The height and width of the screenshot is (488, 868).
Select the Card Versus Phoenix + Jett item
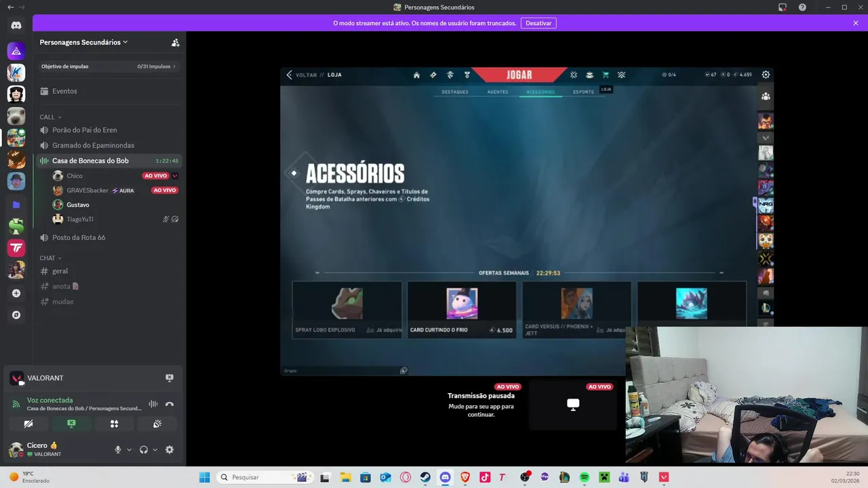pyautogui.click(x=576, y=310)
